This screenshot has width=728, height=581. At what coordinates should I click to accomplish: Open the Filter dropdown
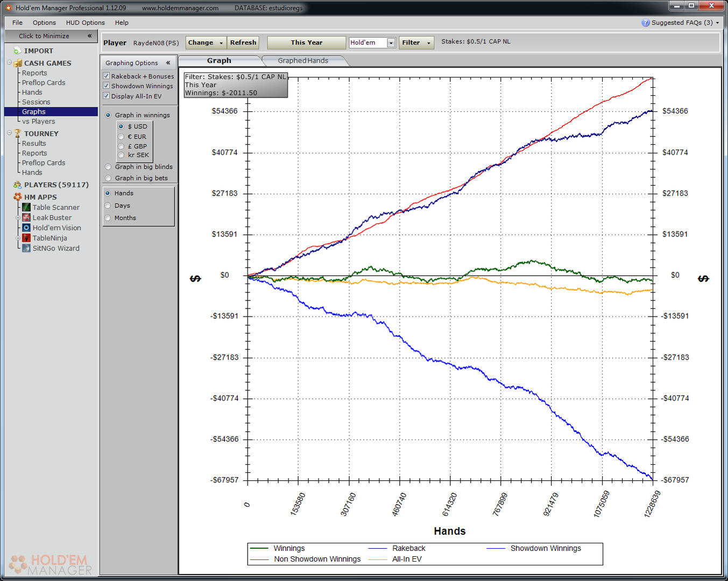coord(416,43)
